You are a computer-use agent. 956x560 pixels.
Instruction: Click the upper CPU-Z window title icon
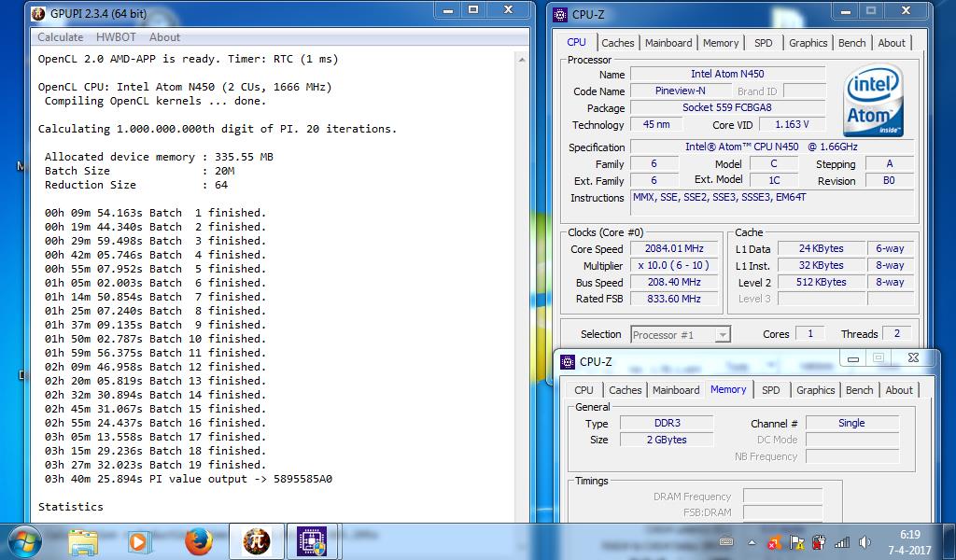click(x=560, y=14)
